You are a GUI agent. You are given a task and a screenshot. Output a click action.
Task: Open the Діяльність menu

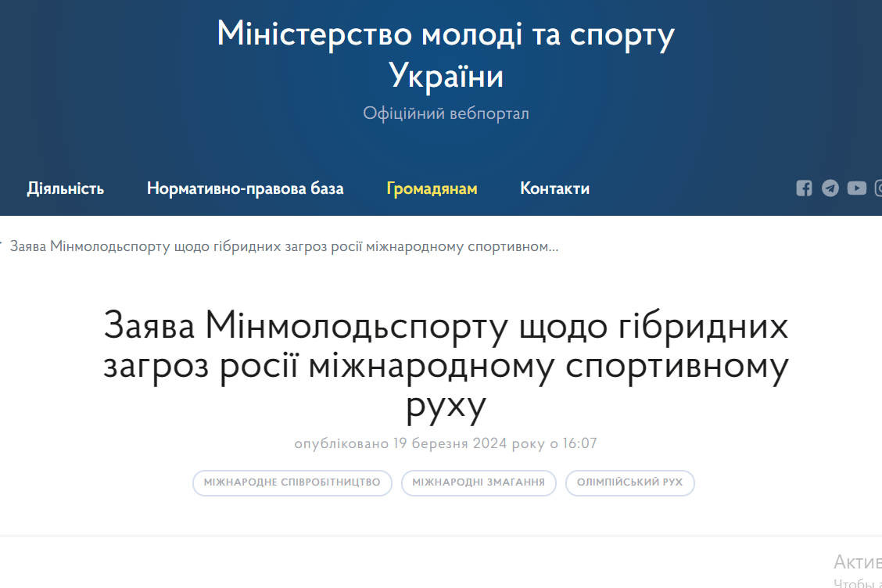point(66,188)
